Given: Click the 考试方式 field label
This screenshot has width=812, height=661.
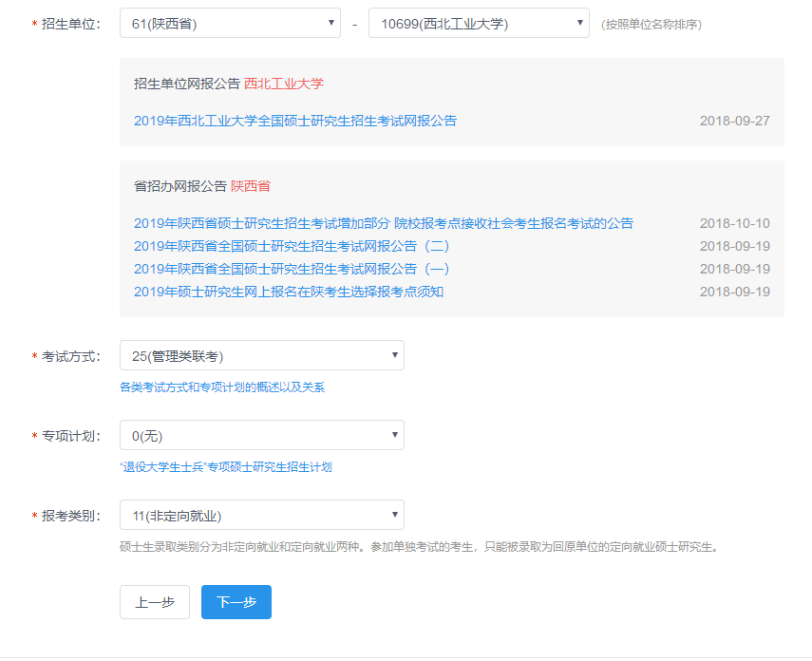Looking at the screenshot, I should [x=70, y=356].
